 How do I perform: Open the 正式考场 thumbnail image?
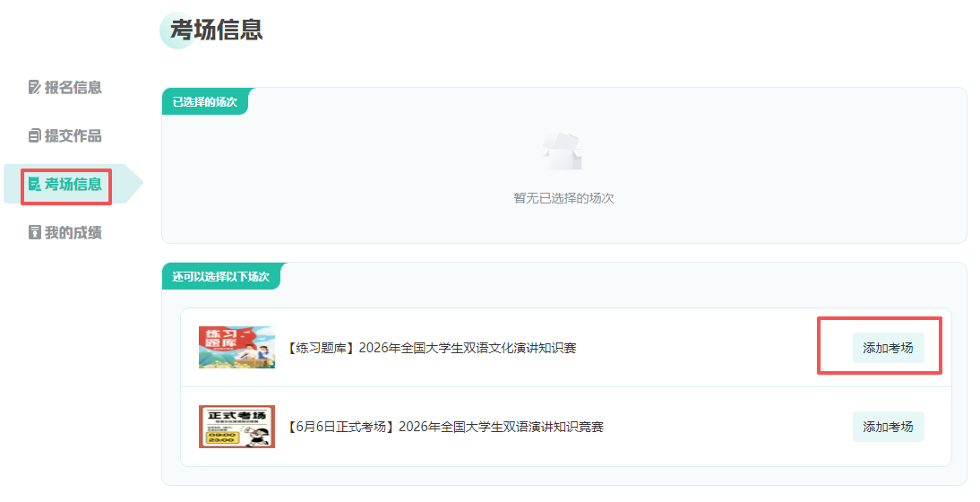coord(236,427)
